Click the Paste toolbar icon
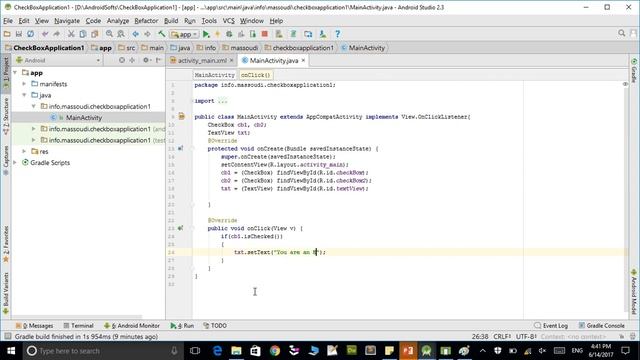640x360 pixels. [95, 34]
